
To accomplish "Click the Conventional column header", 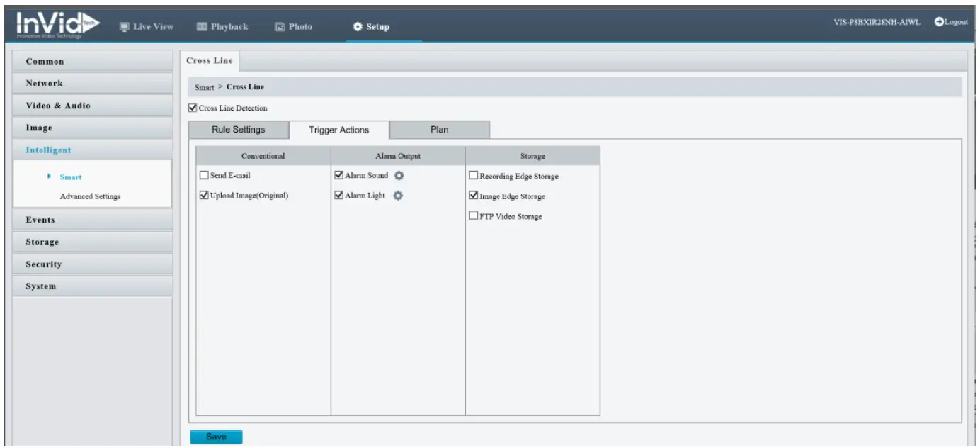I will point(263,156).
